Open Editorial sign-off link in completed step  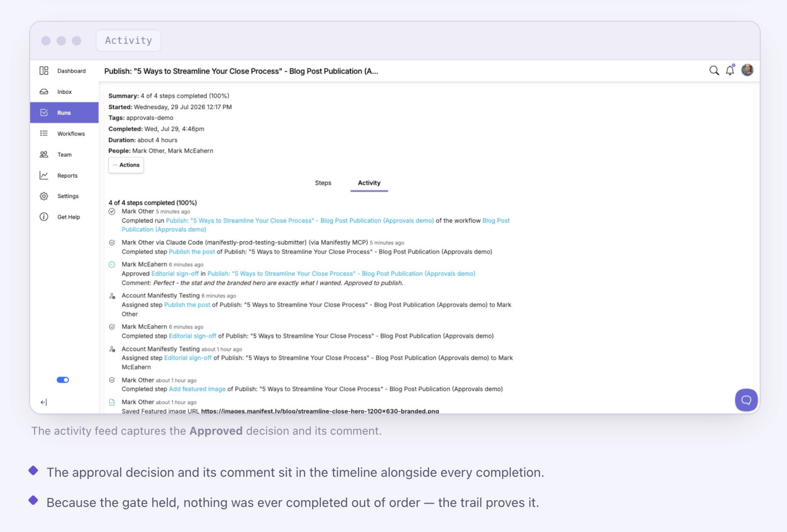(192, 336)
